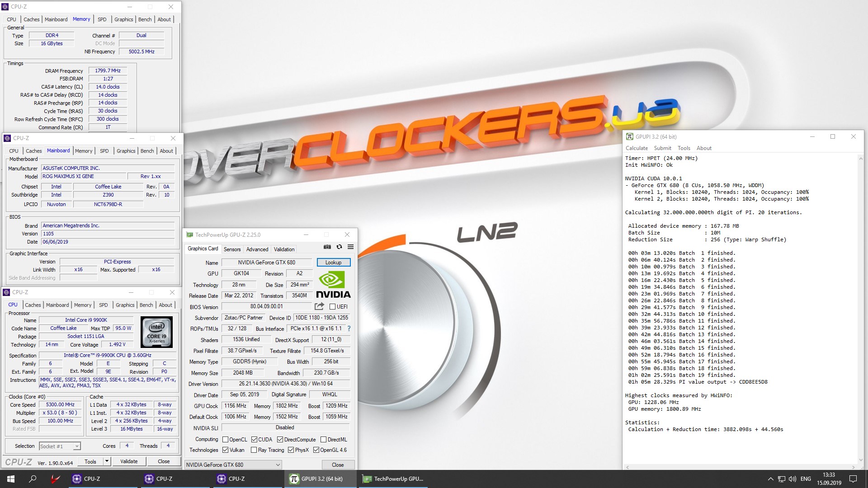Open Windows taskbar search
The height and width of the screenshot is (488, 868).
(33, 479)
